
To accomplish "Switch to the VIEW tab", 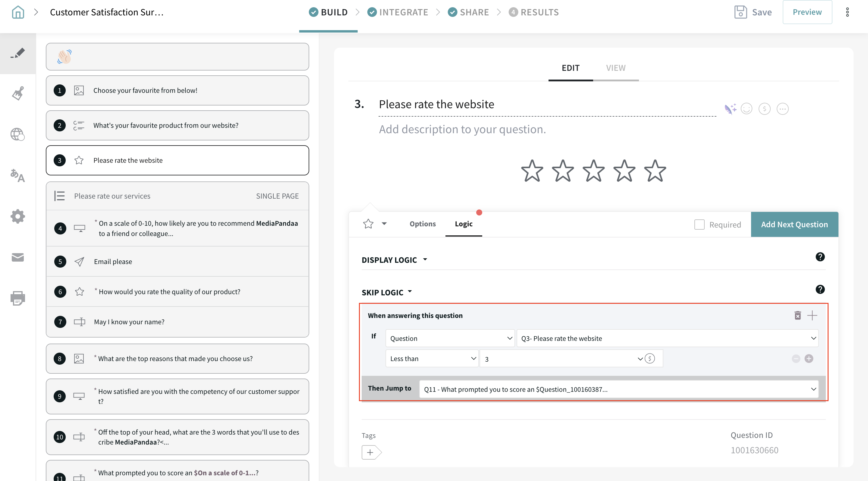I will pos(616,68).
